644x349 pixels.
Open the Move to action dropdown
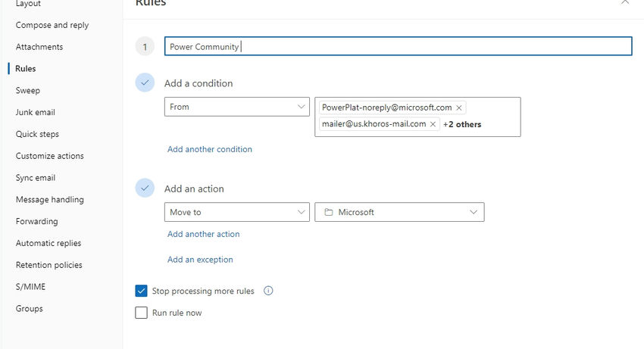pyautogui.click(x=236, y=212)
